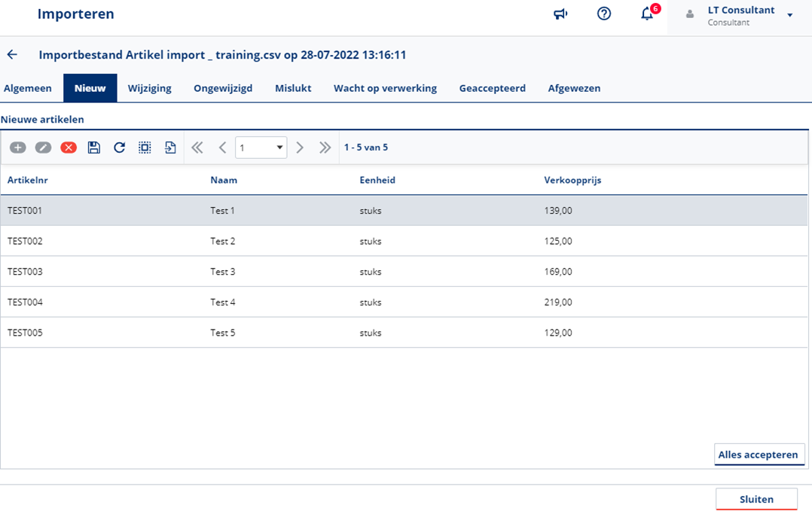Switch to the Wijziging tab

pyautogui.click(x=149, y=88)
